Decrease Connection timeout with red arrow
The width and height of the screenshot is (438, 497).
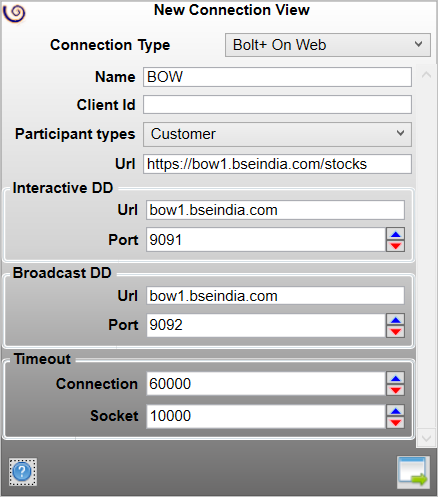[396, 390]
